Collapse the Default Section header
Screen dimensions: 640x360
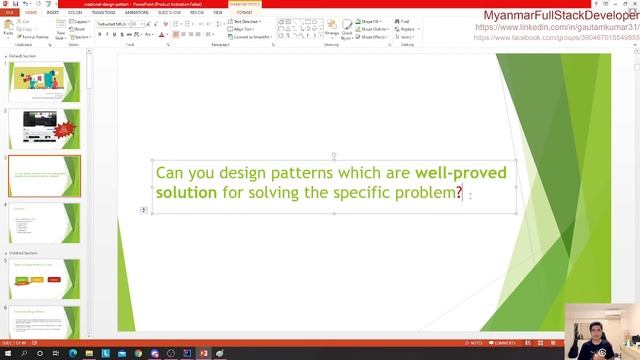coord(20,56)
